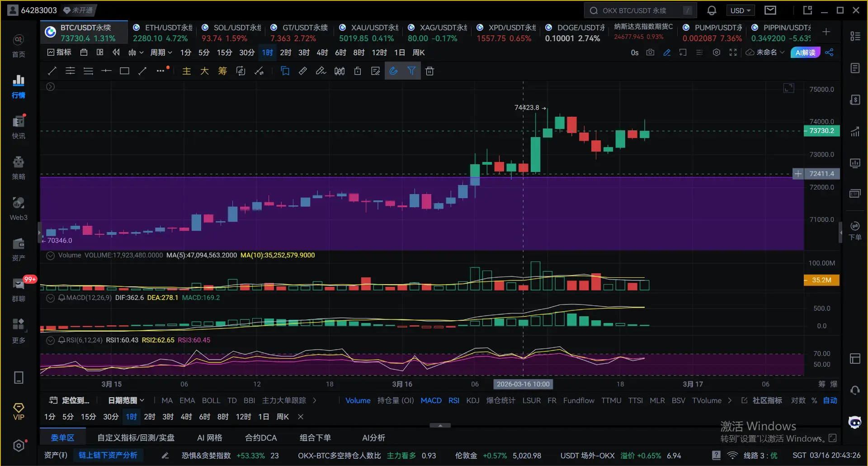
Task: Open the AI分析 tab
Action: (374, 437)
